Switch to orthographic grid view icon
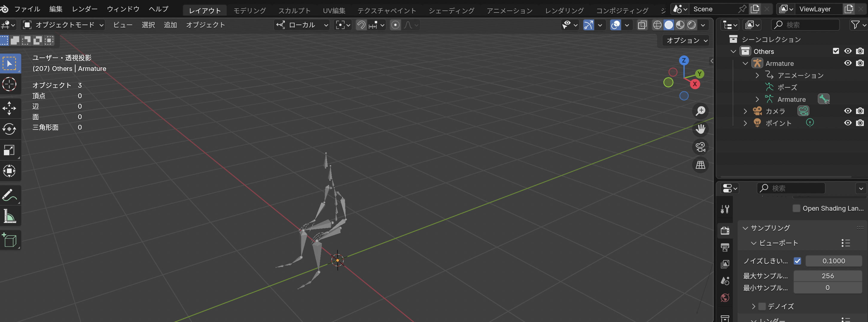Screen dimensions: 868x322 (700, 165)
